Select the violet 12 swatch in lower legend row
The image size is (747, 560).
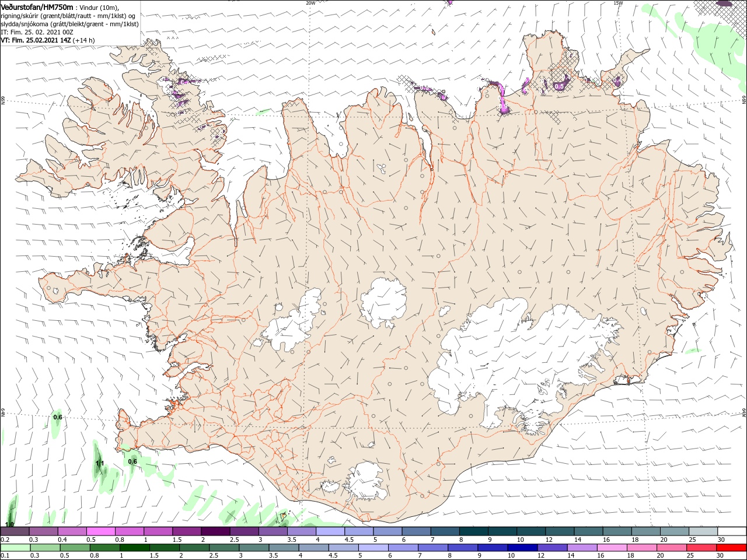552,548
